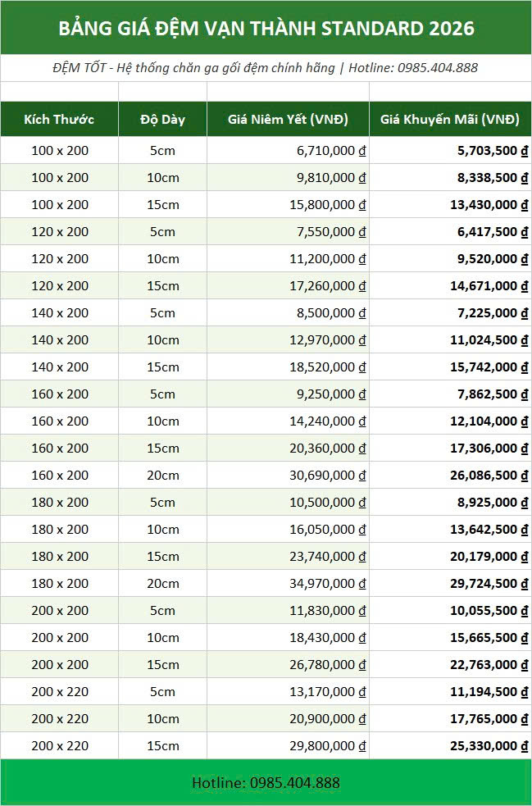Click the title banner BẢNG GIÁ ĐỆM VẠN THÀNH STANDARD 2026

pyautogui.click(x=266, y=28)
